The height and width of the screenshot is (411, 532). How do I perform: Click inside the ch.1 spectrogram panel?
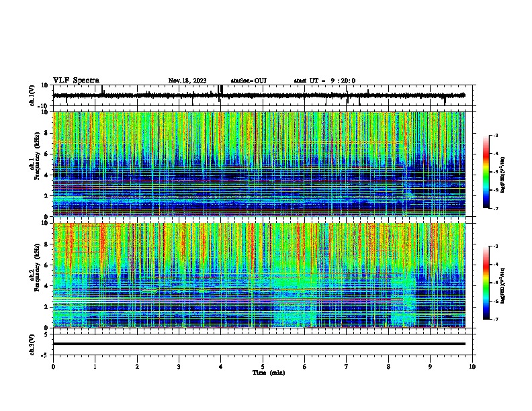click(259, 164)
